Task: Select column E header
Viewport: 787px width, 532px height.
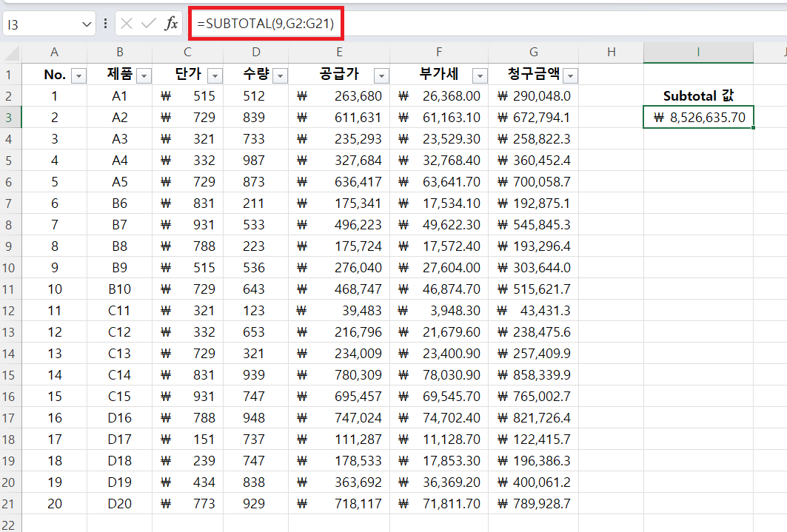Action: click(339, 52)
